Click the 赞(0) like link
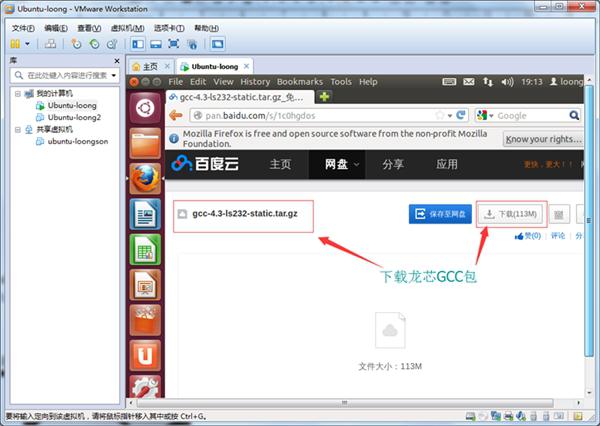The width and height of the screenshot is (600, 426). pos(528,236)
